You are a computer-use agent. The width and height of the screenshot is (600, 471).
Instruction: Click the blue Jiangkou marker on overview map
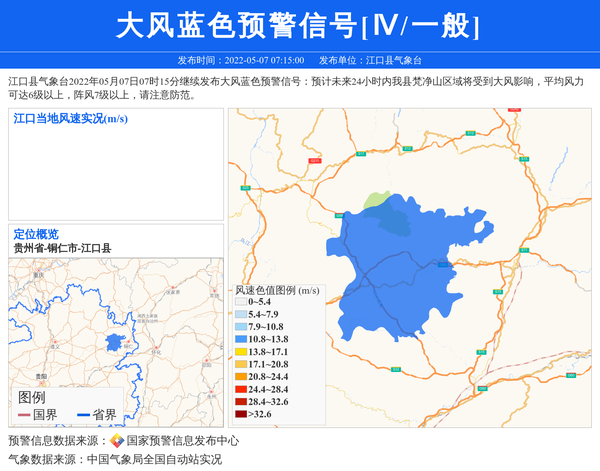pos(112,344)
